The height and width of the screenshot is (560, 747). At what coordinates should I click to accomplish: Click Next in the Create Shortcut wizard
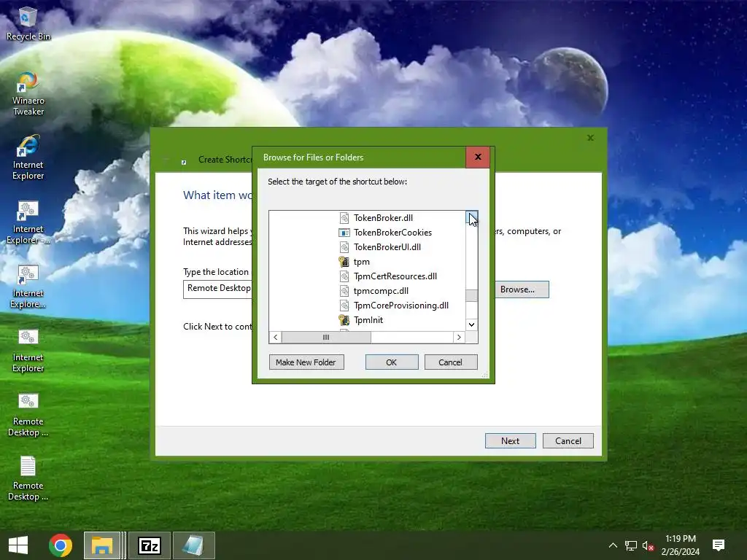pyautogui.click(x=510, y=441)
